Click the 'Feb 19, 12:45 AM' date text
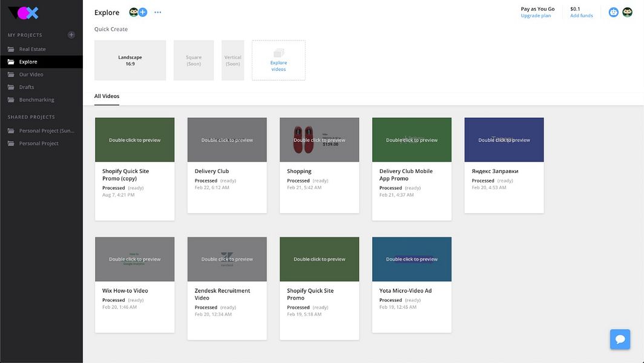This screenshot has height=363, width=644. [x=398, y=307]
